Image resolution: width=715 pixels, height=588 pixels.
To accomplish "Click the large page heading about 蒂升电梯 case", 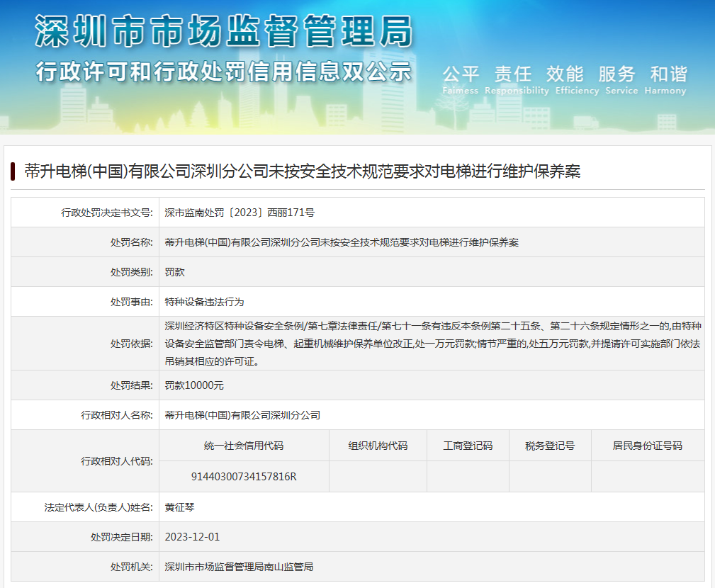I will (303, 171).
